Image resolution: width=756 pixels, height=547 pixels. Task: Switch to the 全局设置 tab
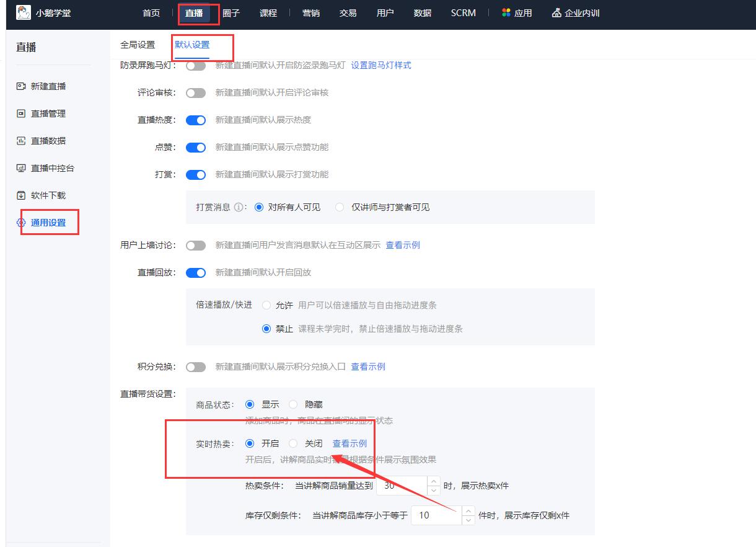click(x=137, y=45)
